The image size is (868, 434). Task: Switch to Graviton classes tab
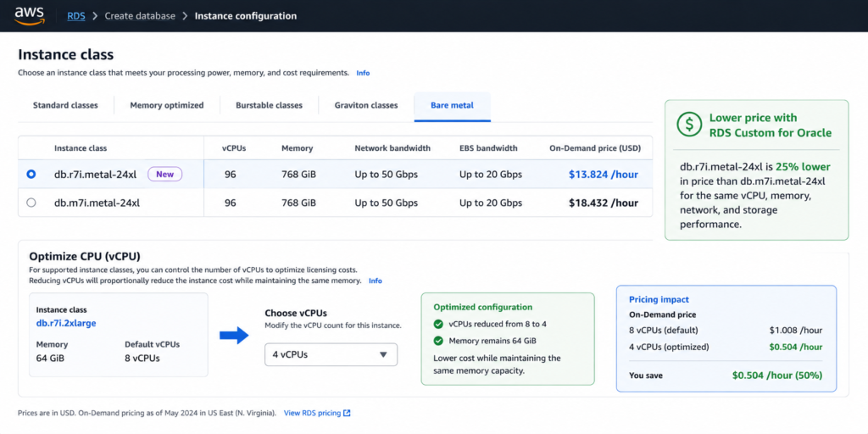click(366, 105)
